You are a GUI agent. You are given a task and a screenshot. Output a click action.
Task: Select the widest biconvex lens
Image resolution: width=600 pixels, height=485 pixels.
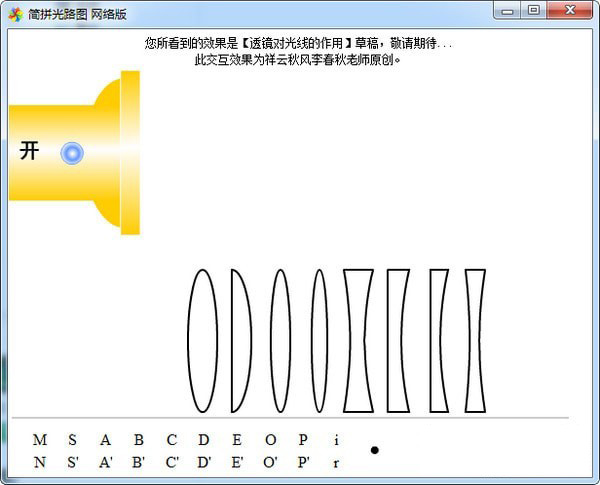tap(202, 341)
